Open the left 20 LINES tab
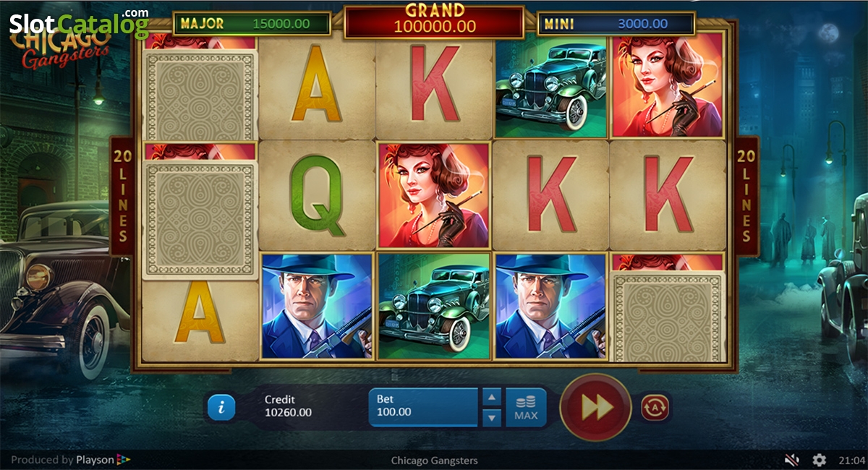Screen dimensions: 868x470 click(x=122, y=197)
